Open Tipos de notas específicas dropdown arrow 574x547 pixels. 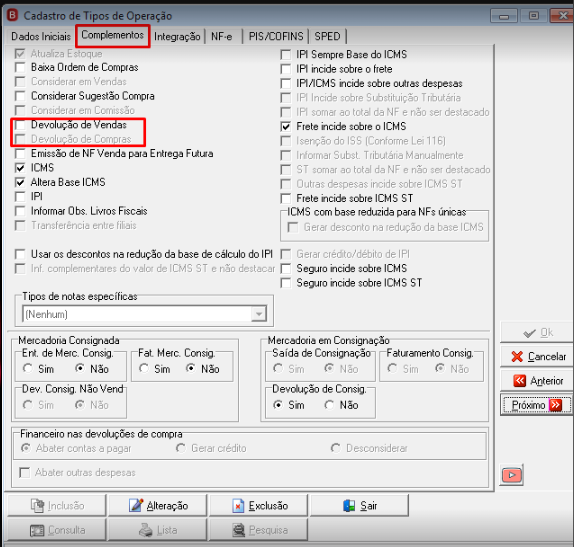[x=259, y=314]
